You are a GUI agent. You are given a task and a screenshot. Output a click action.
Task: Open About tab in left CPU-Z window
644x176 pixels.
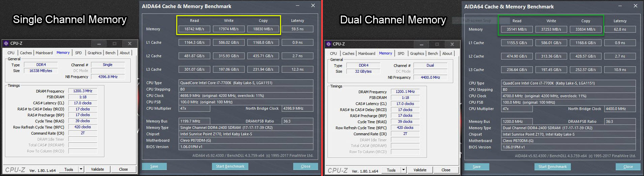125,53
